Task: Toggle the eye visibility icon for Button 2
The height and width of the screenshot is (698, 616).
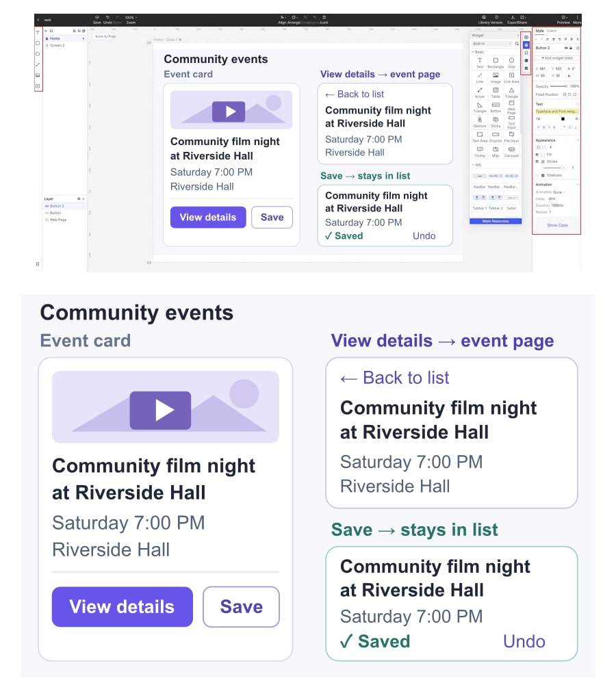Action: (566, 48)
